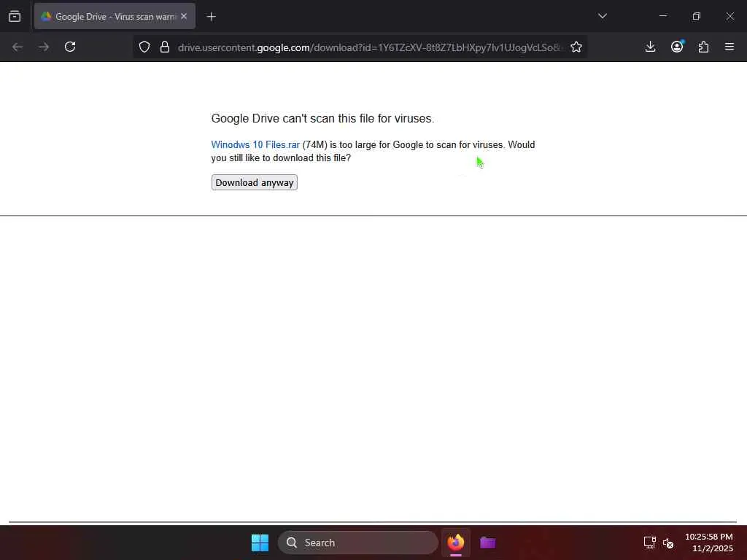Image resolution: width=747 pixels, height=560 pixels.
Task: Click the heading Google Drive can't scan text
Action: tap(322, 118)
